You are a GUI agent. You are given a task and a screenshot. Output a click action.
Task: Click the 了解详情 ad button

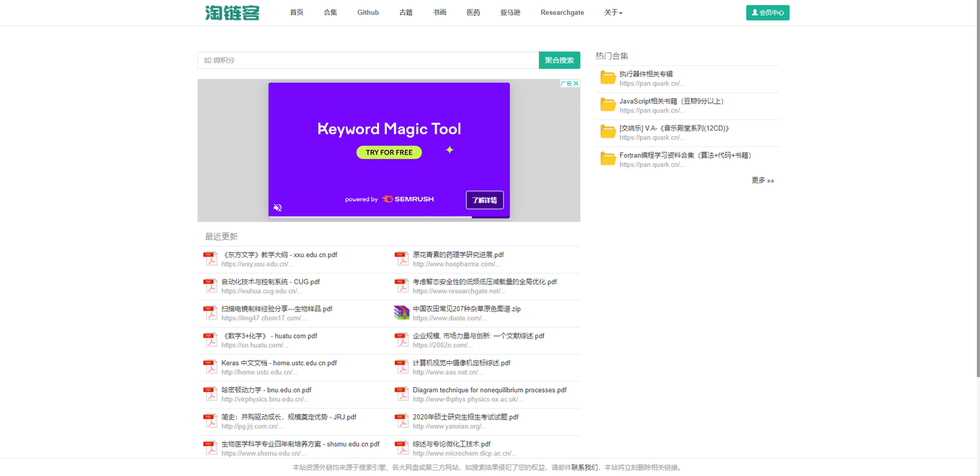click(x=485, y=200)
